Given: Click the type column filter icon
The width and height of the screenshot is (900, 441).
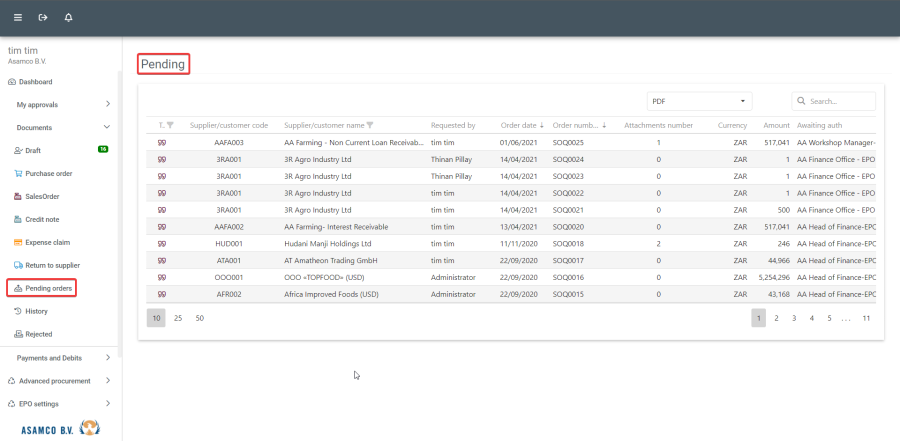Looking at the screenshot, I should 170,125.
